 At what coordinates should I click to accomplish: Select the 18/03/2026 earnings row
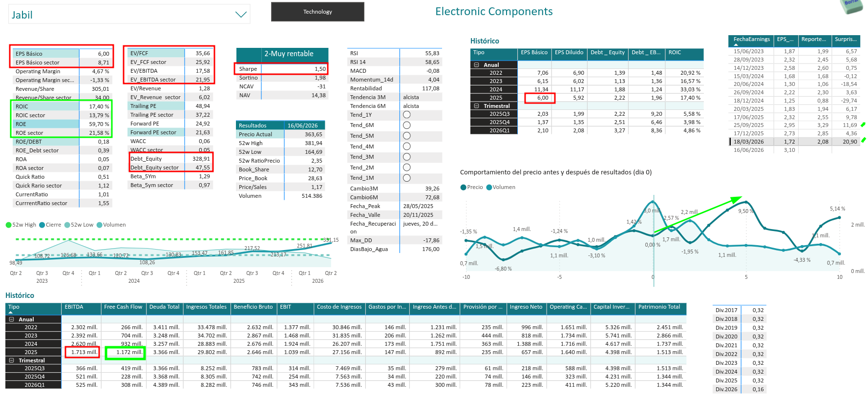794,142
